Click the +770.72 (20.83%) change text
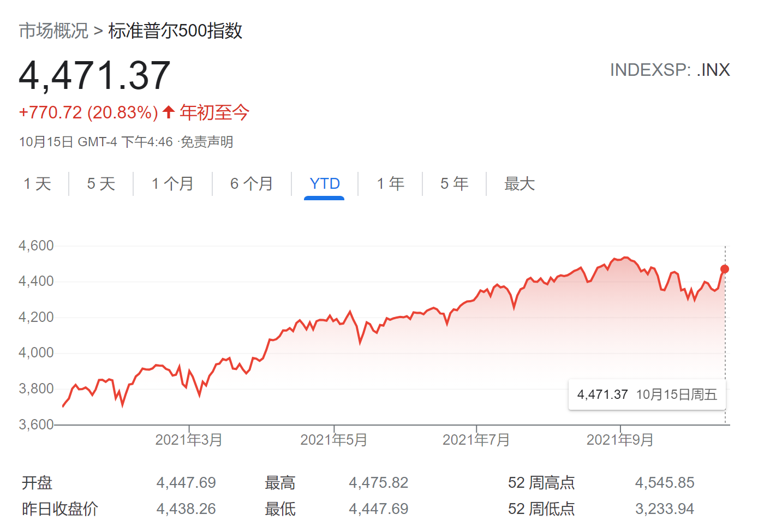Image resolution: width=758 pixels, height=532 pixels. pos(88,112)
